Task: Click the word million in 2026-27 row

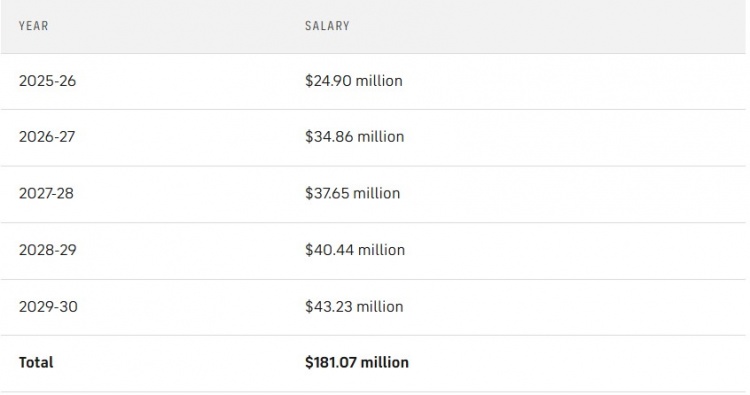Action: pyautogui.click(x=381, y=137)
